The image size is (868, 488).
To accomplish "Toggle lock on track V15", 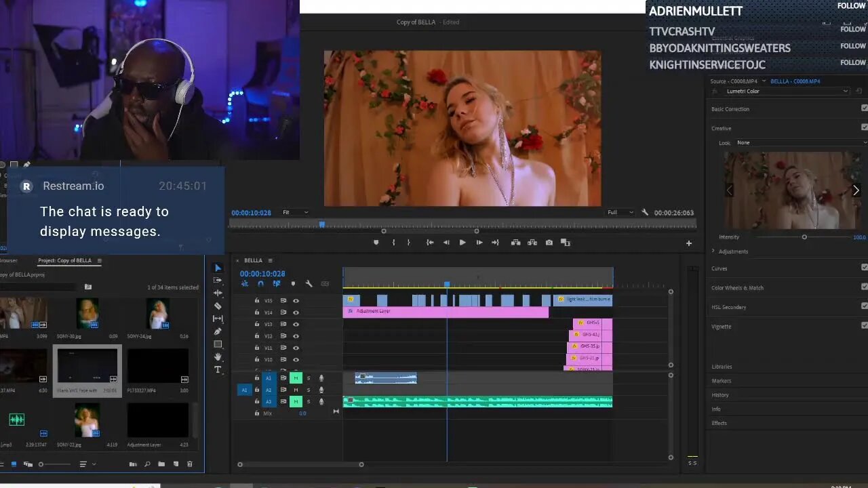I will tap(257, 300).
